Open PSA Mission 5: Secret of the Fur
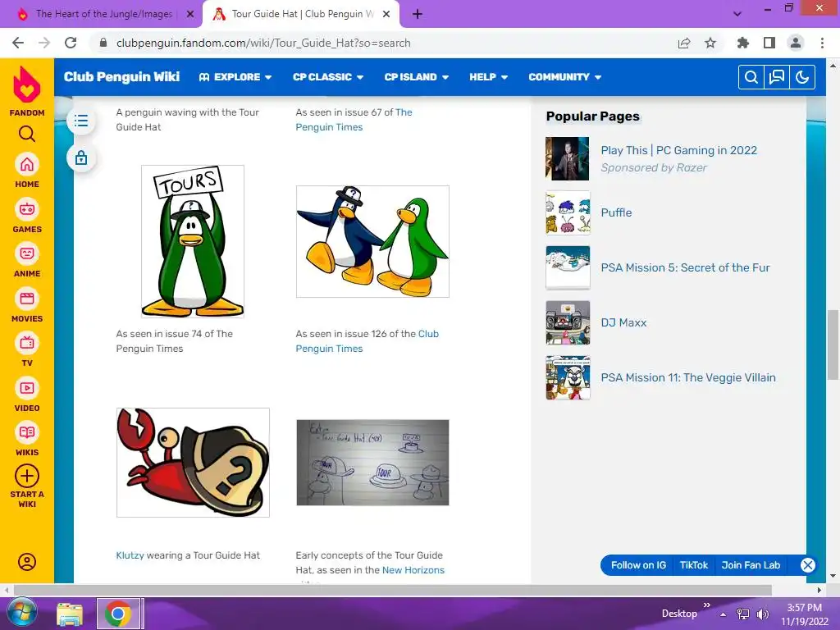 pos(685,268)
